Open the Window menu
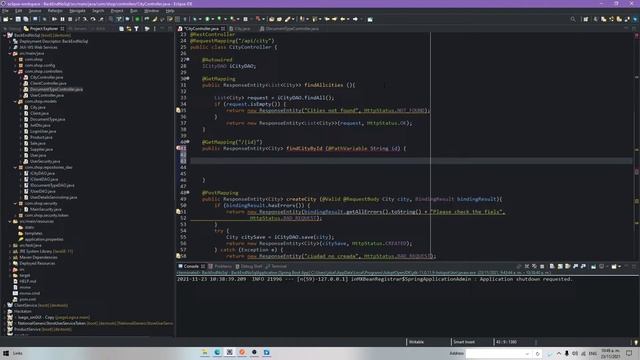 coord(151,11)
